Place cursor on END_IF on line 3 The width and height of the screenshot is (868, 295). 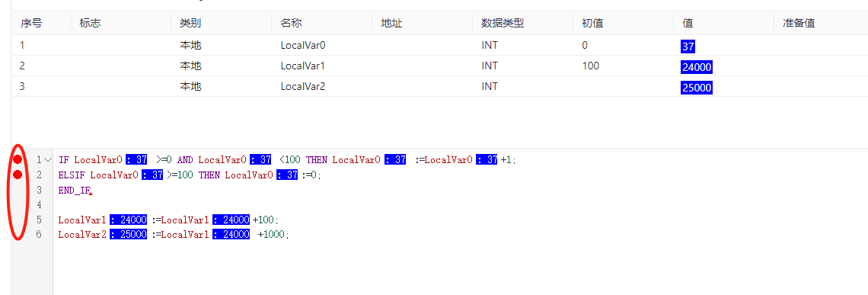point(74,190)
